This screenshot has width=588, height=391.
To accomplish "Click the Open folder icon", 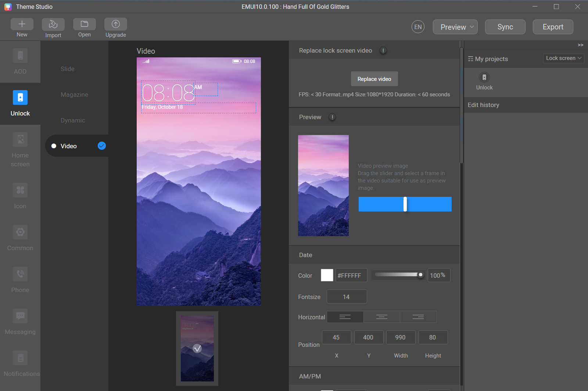I will [85, 24].
